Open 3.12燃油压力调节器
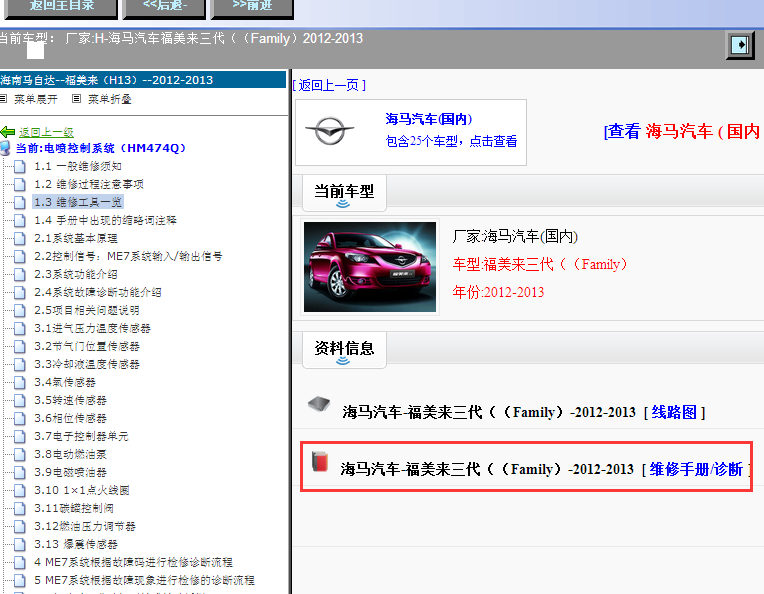This screenshot has height=594, width=764. point(85,527)
